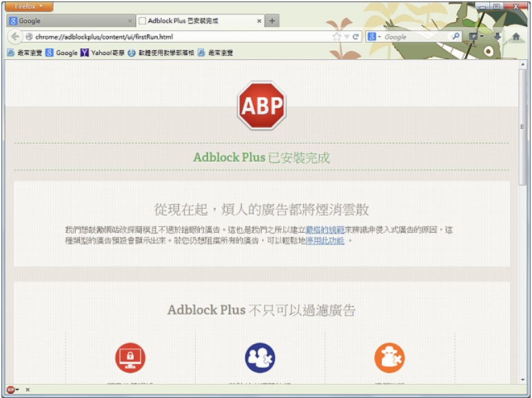Open the 嚴格的規範 link
The image size is (532, 398).
pos(325,230)
